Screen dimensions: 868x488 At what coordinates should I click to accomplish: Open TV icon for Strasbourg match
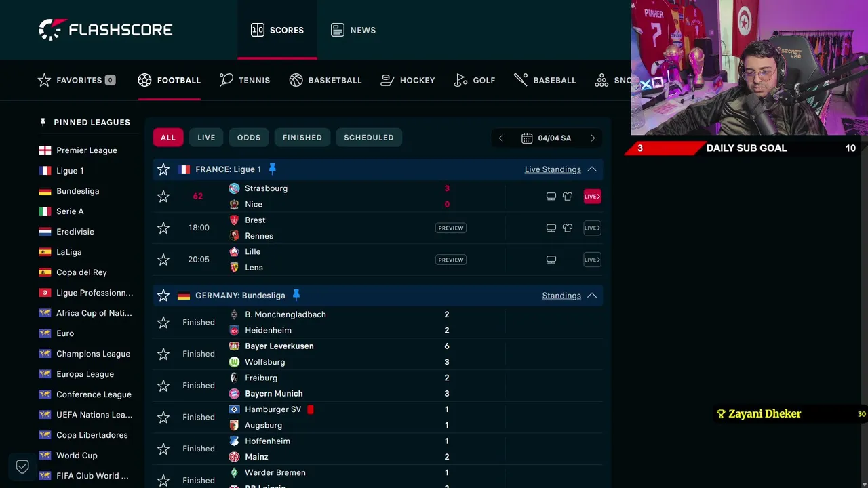(551, 197)
